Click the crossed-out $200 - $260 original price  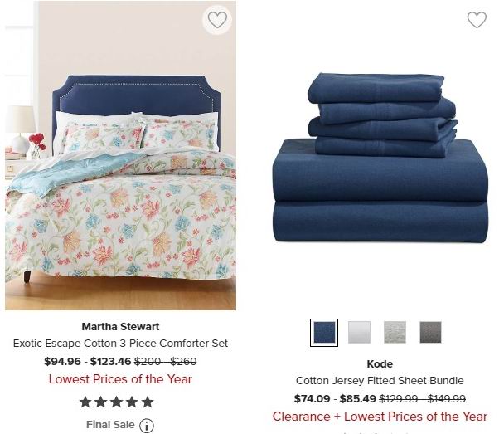(165, 361)
